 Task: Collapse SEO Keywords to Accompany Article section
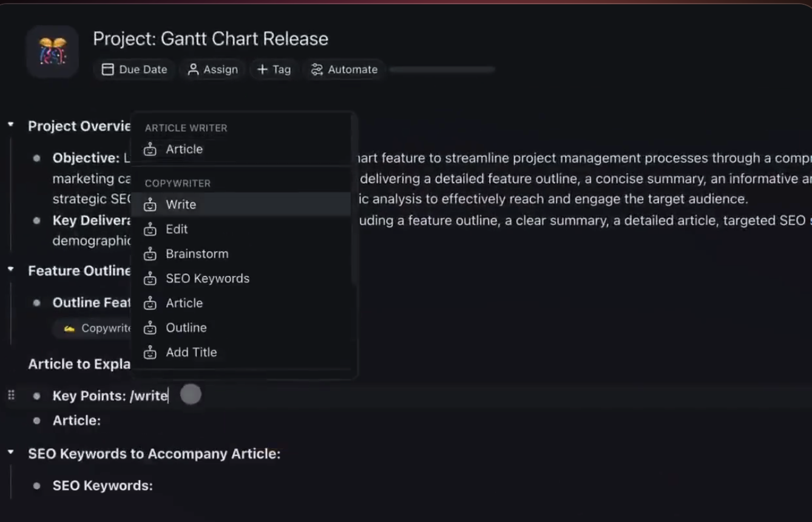point(11,453)
